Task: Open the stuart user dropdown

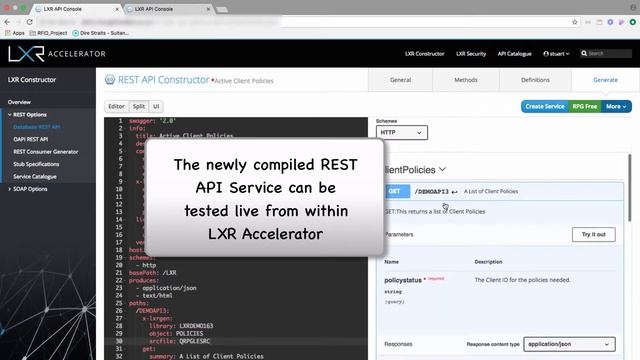Action: 556,53
